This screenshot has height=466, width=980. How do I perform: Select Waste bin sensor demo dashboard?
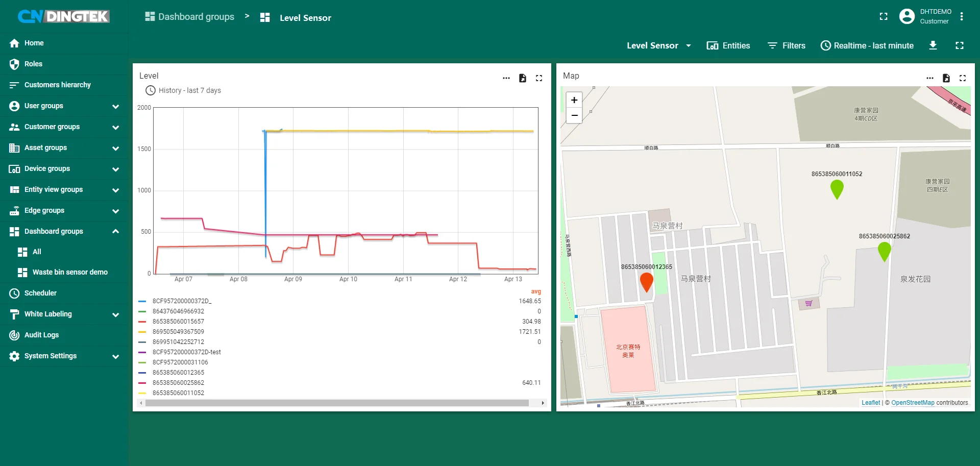pyautogui.click(x=70, y=272)
